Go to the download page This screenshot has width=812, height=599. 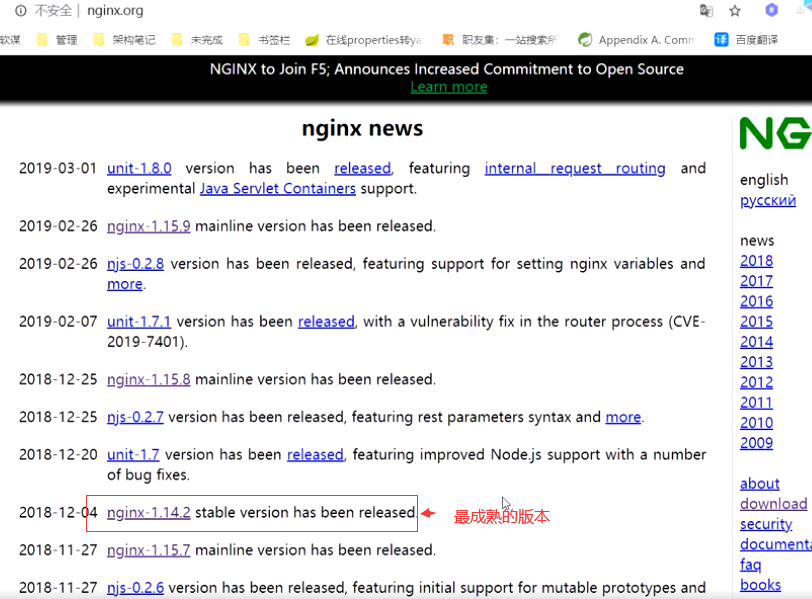(x=774, y=504)
